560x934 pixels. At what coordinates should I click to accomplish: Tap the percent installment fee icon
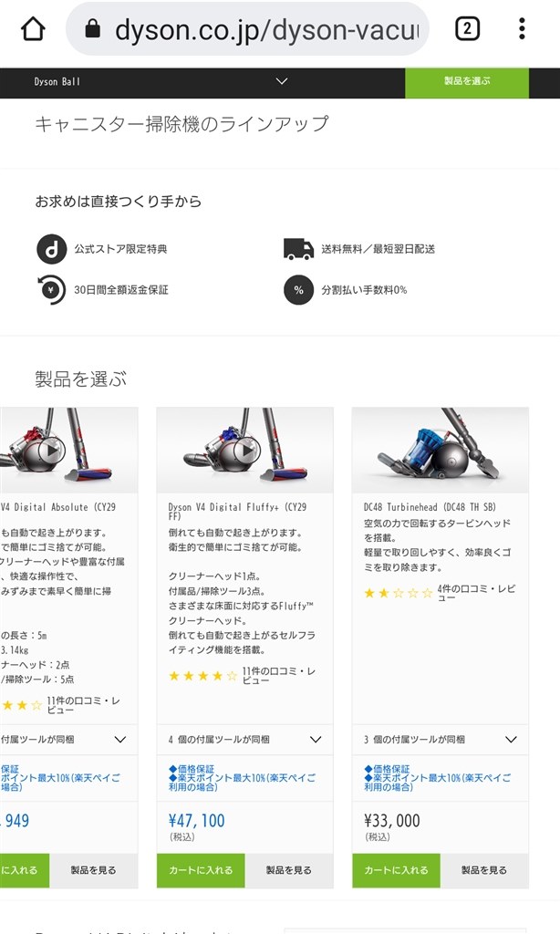point(298,290)
